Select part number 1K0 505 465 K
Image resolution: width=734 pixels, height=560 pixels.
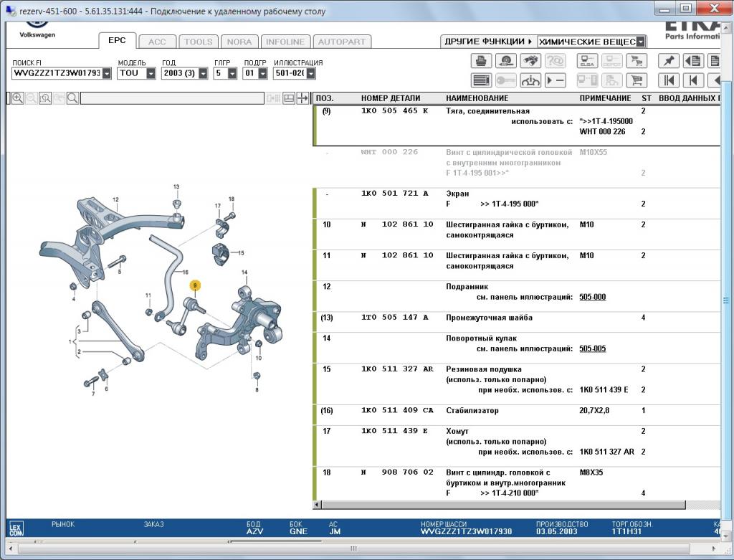(x=395, y=111)
